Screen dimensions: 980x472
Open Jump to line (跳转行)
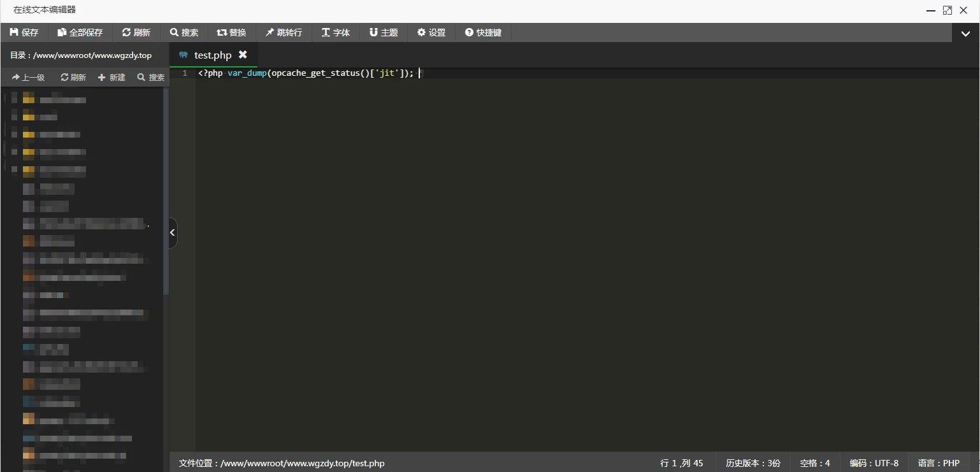(x=284, y=32)
